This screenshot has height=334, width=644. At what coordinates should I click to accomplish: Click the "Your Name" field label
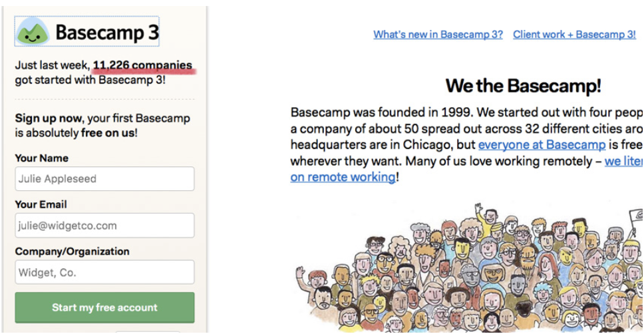[x=41, y=158]
